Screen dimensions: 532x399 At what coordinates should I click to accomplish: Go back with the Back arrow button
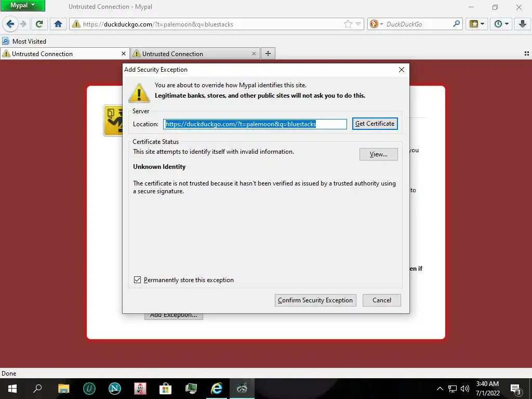[10, 24]
